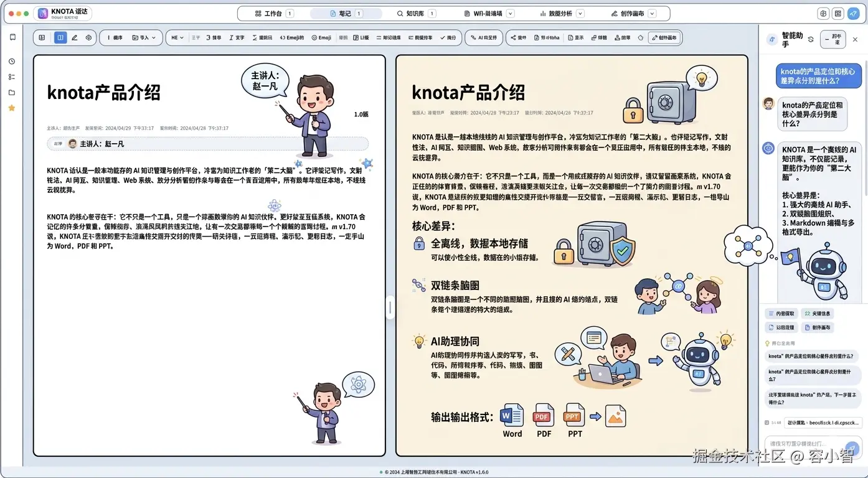
Task: Click the attached file chip ending in di.cpscck
Action: click(823, 423)
